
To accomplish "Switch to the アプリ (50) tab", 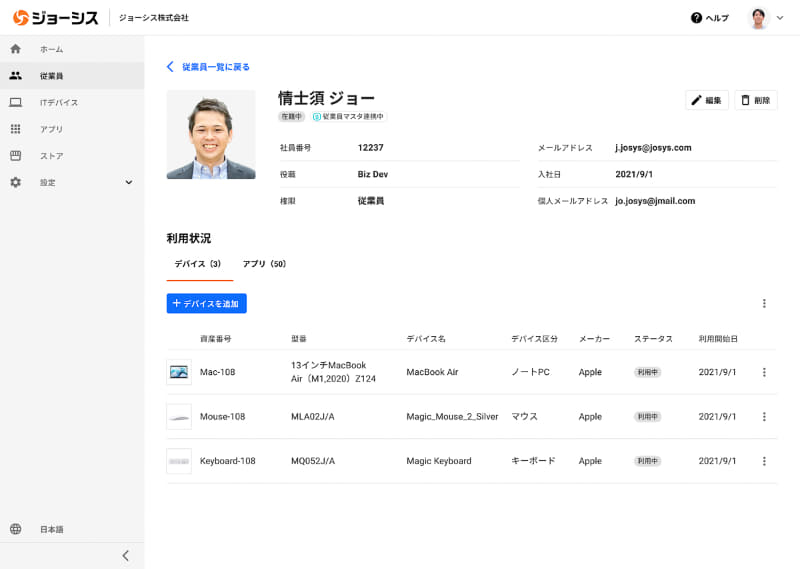I will pyautogui.click(x=264, y=264).
